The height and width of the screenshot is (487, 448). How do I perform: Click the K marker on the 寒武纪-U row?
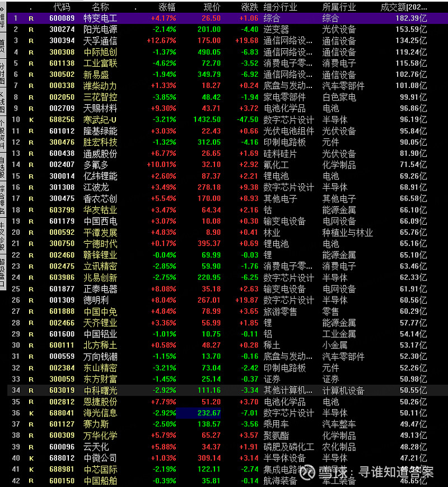31,120
